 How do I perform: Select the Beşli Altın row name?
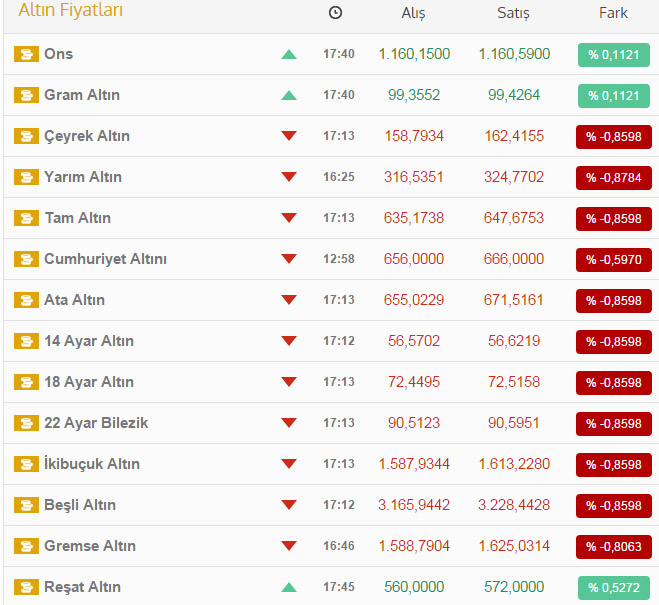tap(80, 505)
